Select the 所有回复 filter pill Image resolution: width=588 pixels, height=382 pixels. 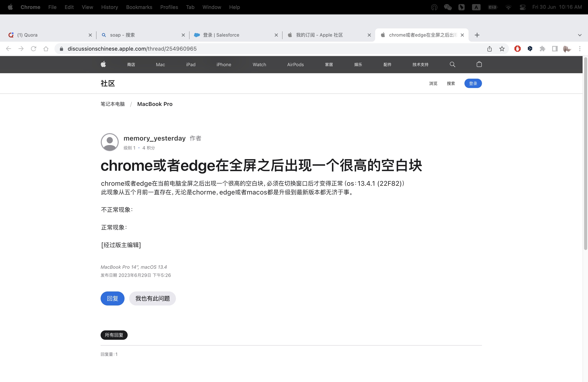(114, 335)
